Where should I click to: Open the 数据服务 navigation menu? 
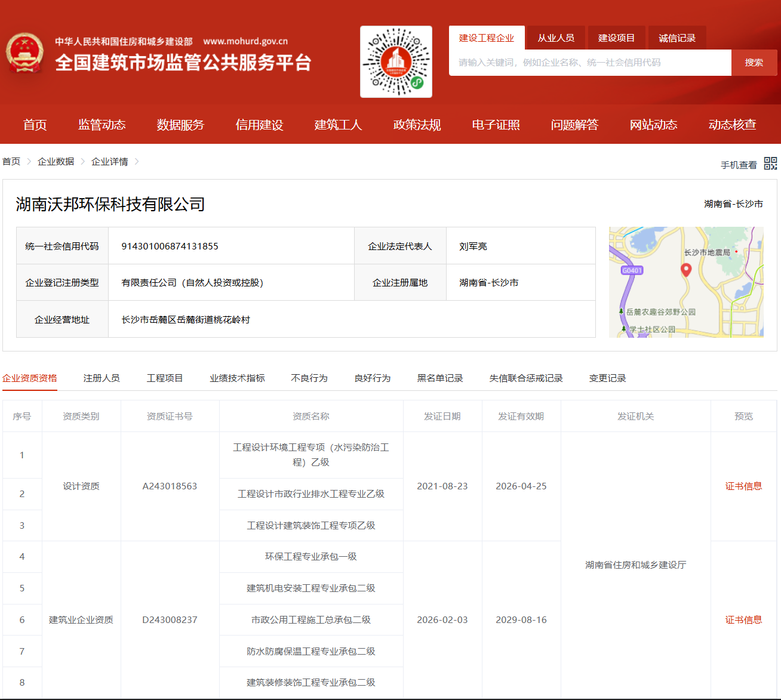point(180,125)
